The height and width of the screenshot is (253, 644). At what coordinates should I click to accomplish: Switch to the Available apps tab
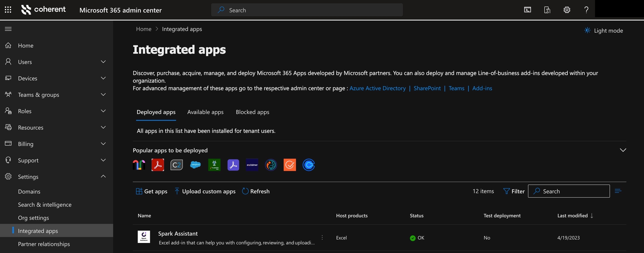point(205,112)
